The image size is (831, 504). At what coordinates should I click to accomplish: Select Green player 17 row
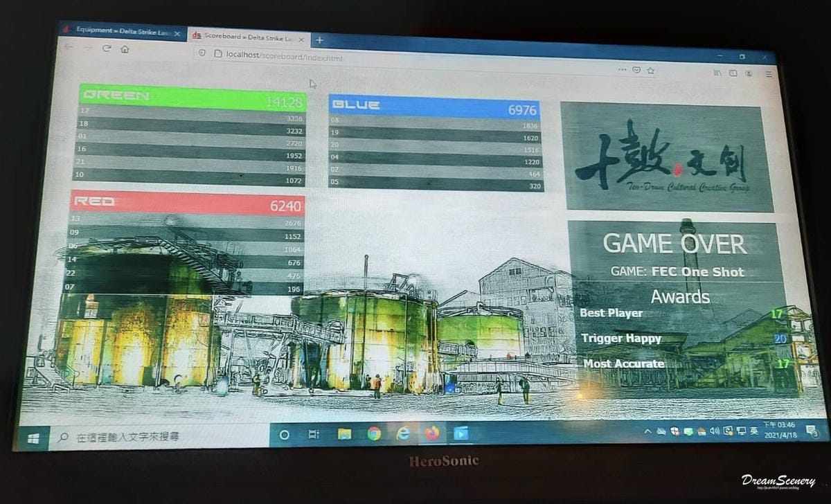pyautogui.click(x=192, y=116)
